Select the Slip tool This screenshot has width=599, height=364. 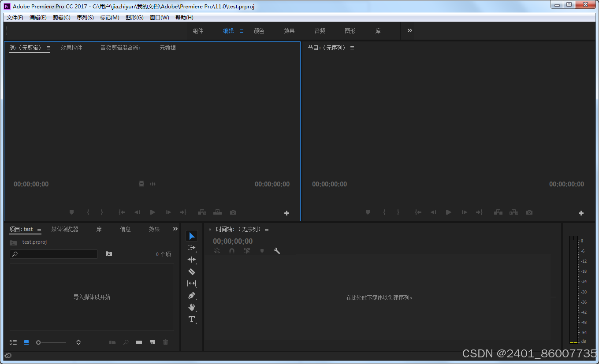pyautogui.click(x=192, y=283)
